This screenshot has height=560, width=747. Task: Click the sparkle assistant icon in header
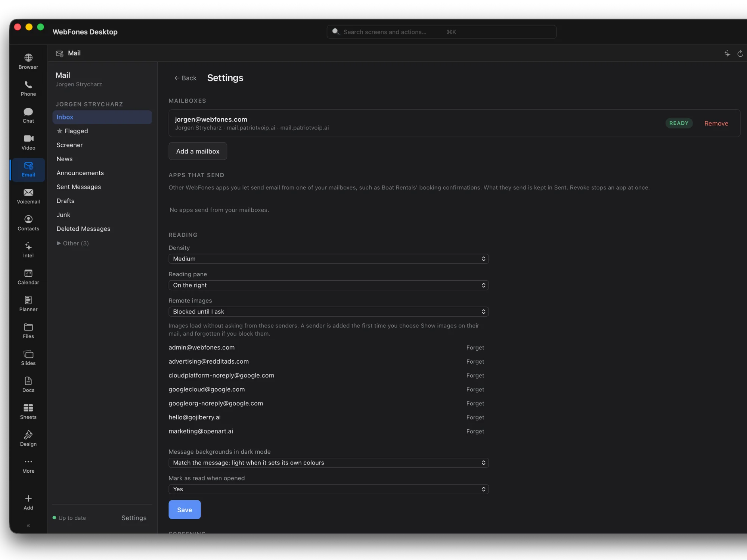(727, 54)
